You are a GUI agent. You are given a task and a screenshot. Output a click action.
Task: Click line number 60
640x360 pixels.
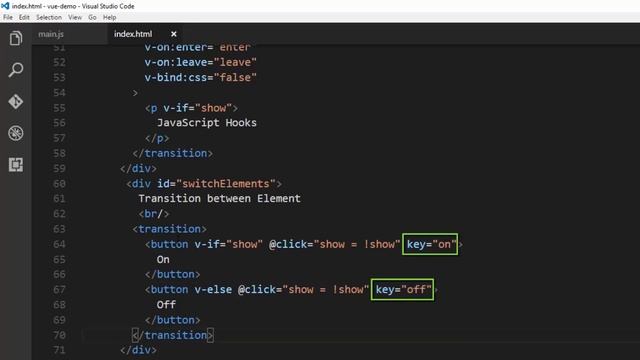[59, 184]
